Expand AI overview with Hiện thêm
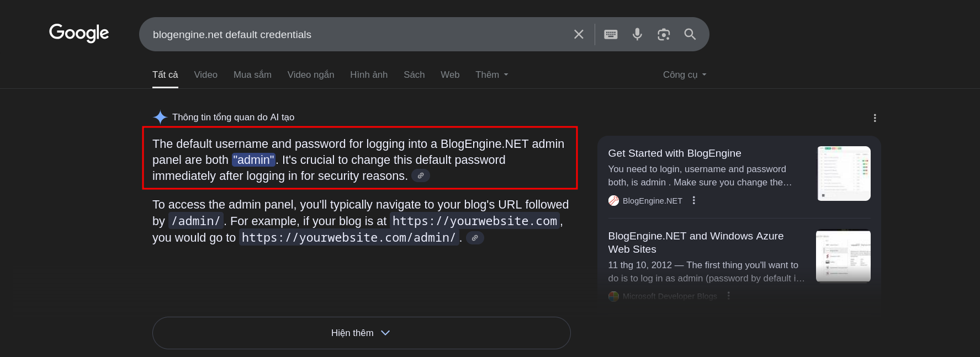Screen dimensions: 980x357 (361, 333)
